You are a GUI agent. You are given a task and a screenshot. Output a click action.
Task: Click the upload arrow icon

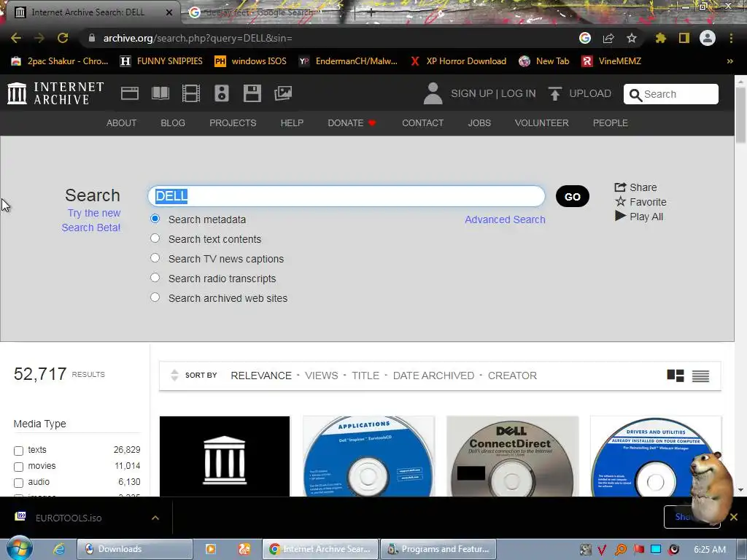(554, 93)
